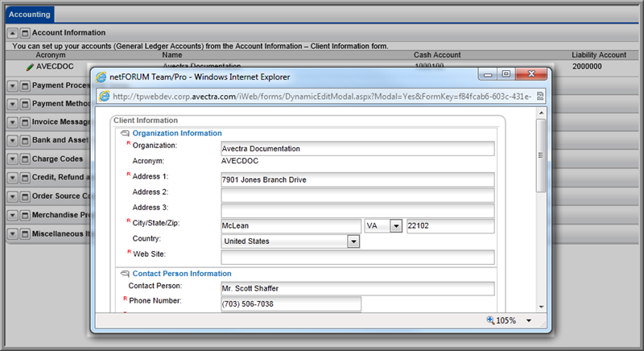Screen dimensions: 644x351
Task: Close the netFORUM popup window
Action: coord(531,74)
